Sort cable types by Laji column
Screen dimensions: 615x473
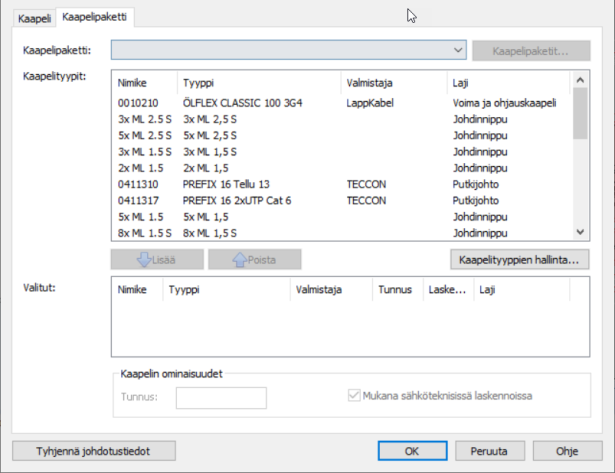[463, 84]
